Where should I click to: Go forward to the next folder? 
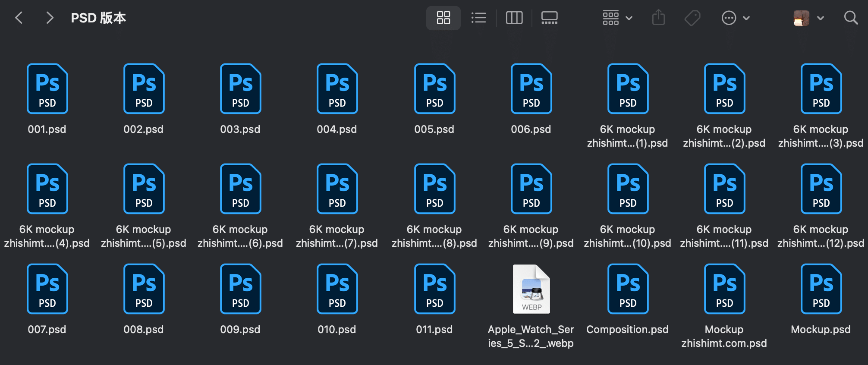pyautogui.click(x=50, y=18)
